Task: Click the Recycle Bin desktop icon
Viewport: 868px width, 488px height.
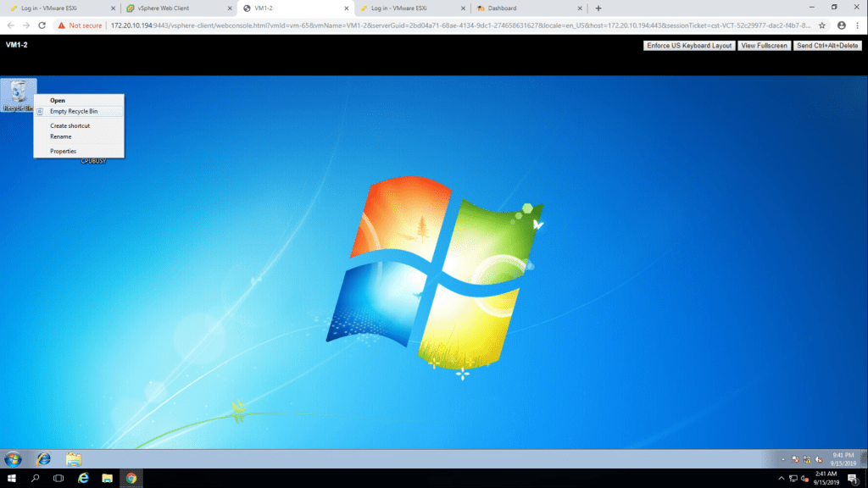Action: pyautogui.click(x=19, y=95)
